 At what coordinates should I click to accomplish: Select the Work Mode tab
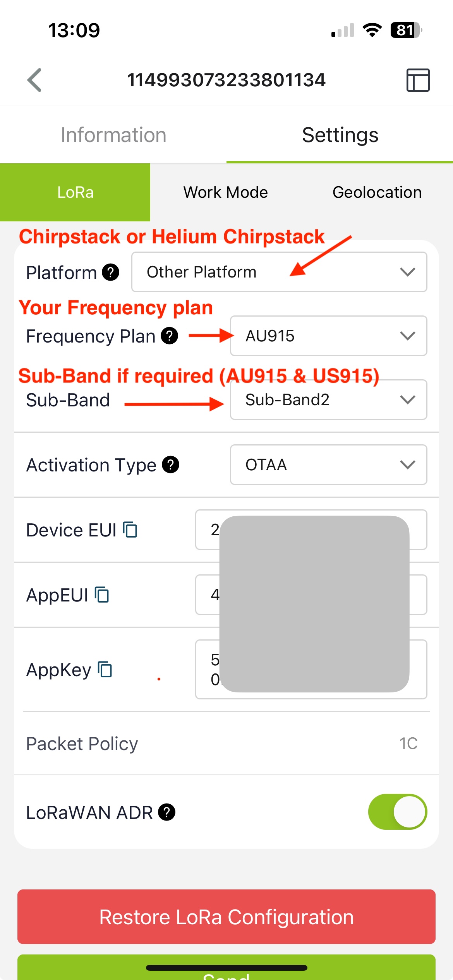(226, 192)
